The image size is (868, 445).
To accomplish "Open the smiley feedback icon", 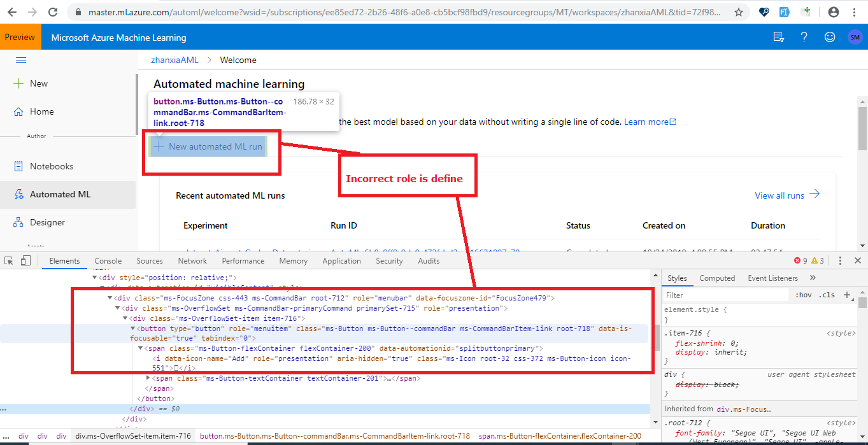I will 829,36.
